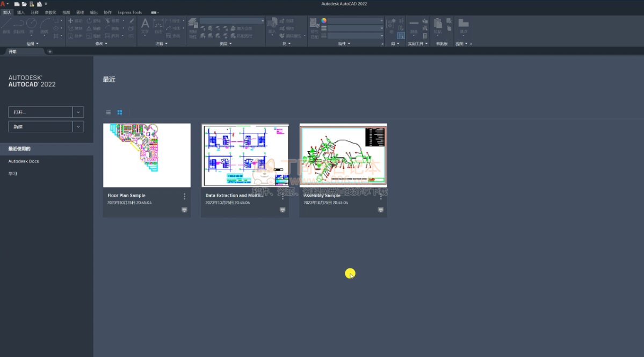The image size is (644, 357).
Task: Expand the 打开 (Open) dropdown arrow
Action: point(78,112)
